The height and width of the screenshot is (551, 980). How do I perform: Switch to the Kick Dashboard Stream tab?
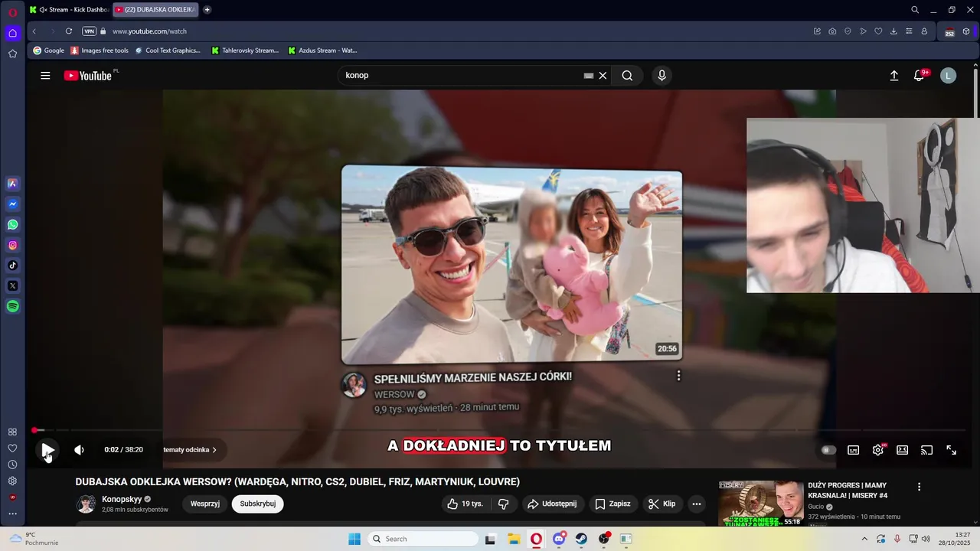pyautogui.click(x=68, y=10)
